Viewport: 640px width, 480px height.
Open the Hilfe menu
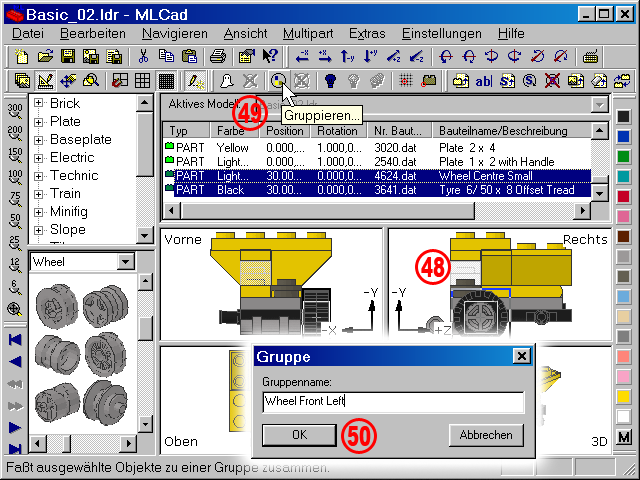pyautogui.click(x=511, y=33)
